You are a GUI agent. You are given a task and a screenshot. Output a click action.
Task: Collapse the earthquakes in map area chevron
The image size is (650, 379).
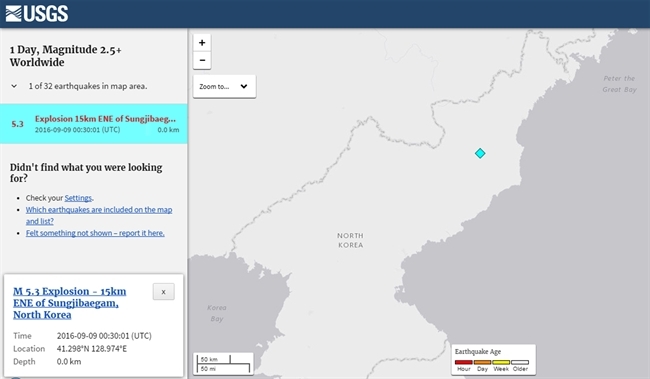14,86
